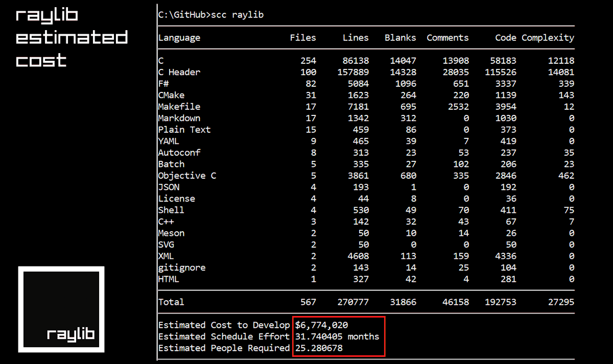Select the 'Autoconf' language row name
The width and height of the screenshot is (613, 364).
179,153
